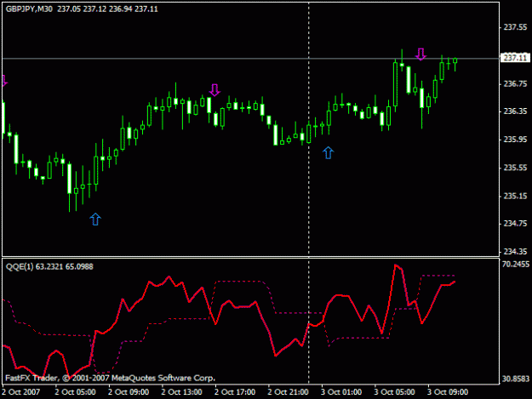532x399 pixels.
Task: Select the blue buy arrow near 3 Oct 01:00
Action: 328,153
